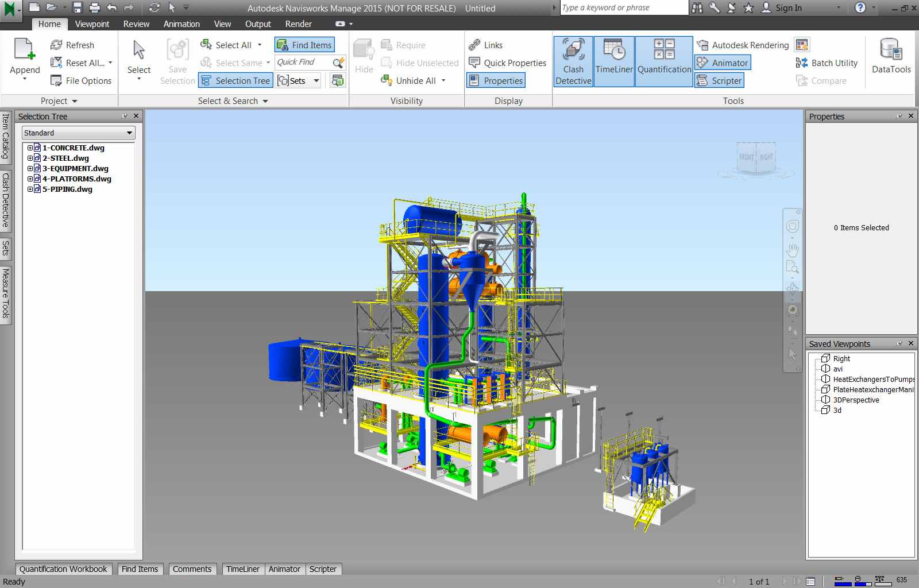Open the Navisworks application menu button
The width and height of the screenshot is (919, 588).
[x=11, y=10]
